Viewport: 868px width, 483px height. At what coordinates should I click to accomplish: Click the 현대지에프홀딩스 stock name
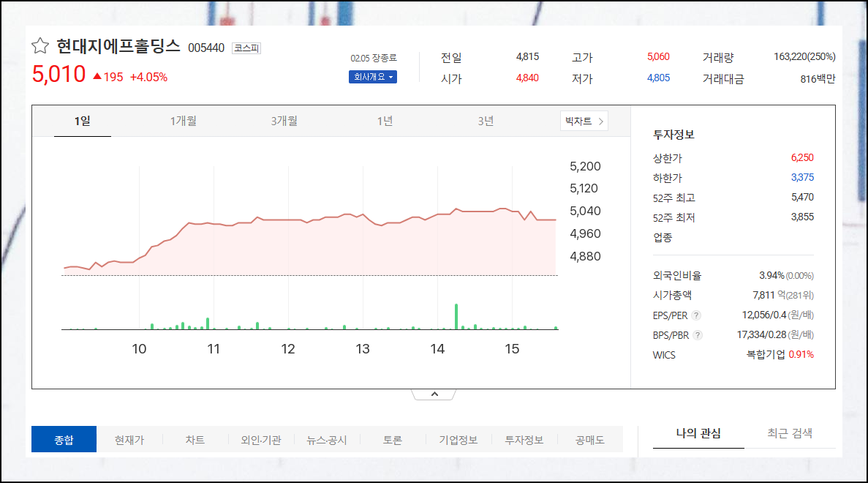point(118,46)
